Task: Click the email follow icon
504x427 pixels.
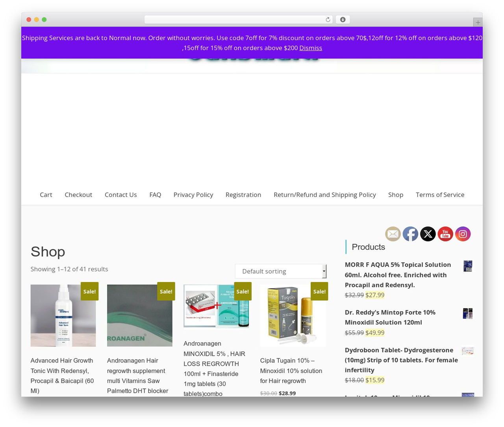Action: [x=393, y=234]
